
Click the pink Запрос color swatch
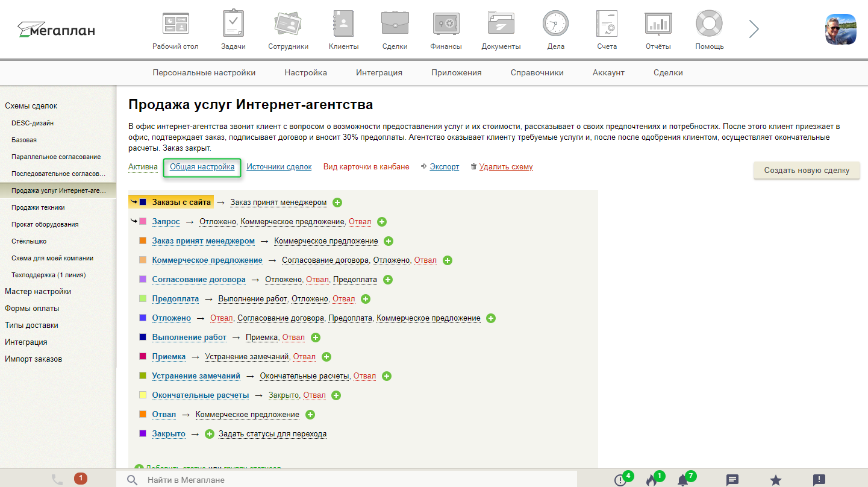(x=143, y=222)
